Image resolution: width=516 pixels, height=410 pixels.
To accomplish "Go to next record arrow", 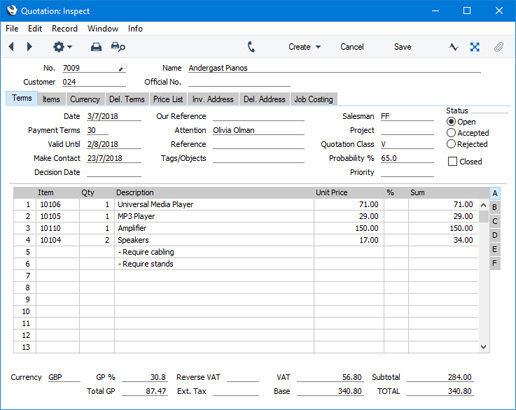I will point(29,47).
